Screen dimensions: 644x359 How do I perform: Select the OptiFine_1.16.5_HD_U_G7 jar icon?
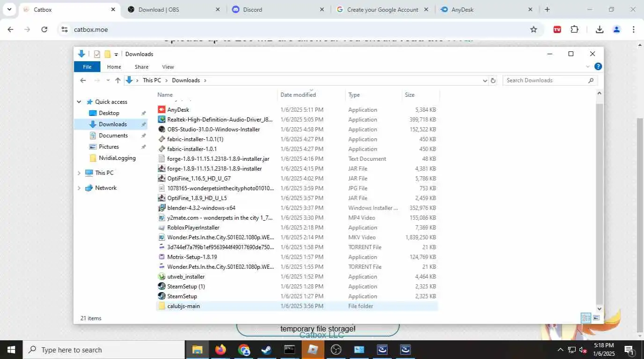click(x=161, y=178)
